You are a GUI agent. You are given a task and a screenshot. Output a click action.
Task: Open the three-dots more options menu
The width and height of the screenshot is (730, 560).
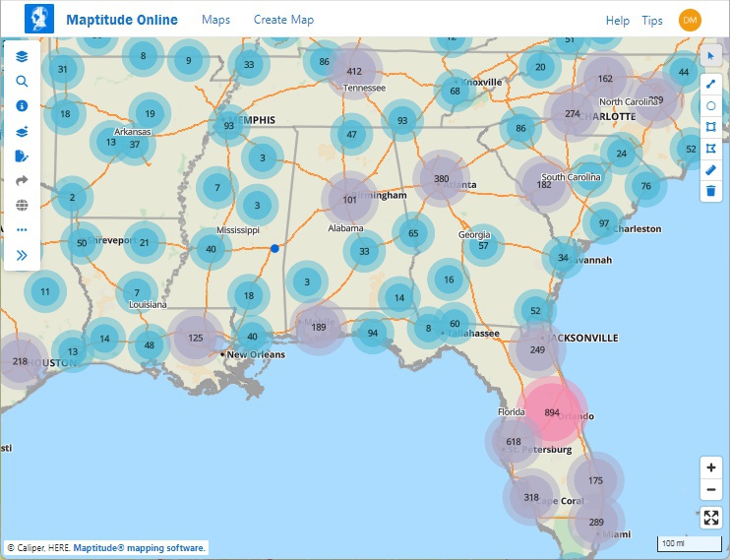point(22,230)
